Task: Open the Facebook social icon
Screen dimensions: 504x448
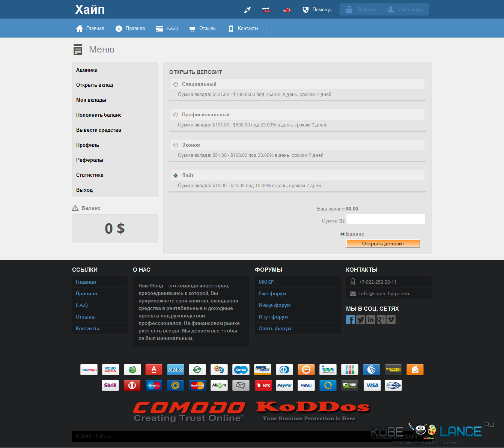Action: (350, 320)
